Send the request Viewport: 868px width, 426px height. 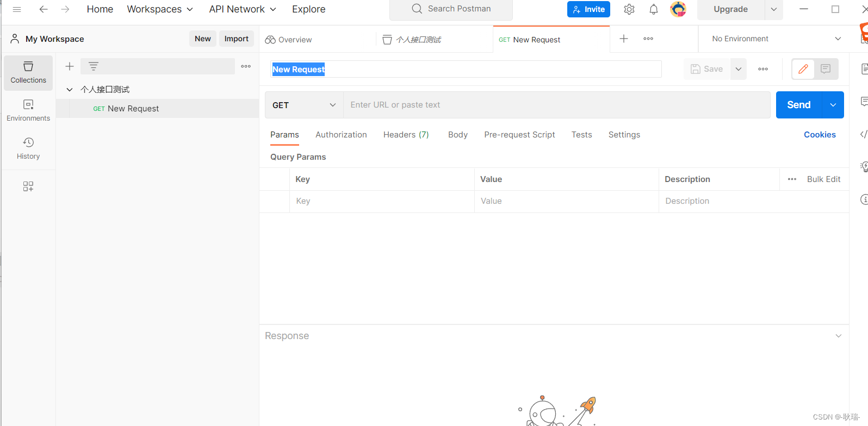click(x=799, y=105)
